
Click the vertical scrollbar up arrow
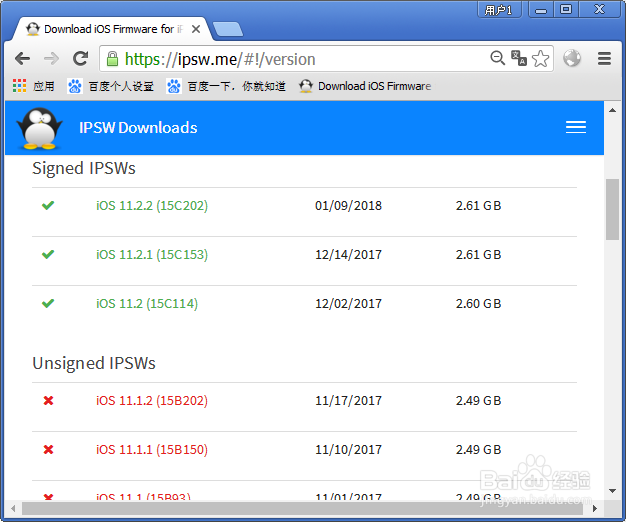click(612, 110)
